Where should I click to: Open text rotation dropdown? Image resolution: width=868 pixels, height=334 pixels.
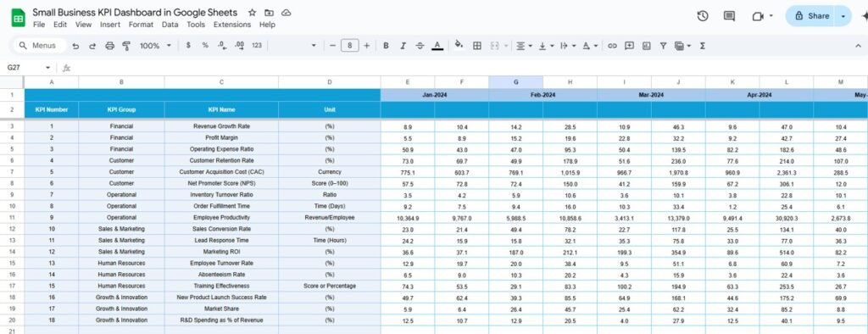[x=590, y=46]
